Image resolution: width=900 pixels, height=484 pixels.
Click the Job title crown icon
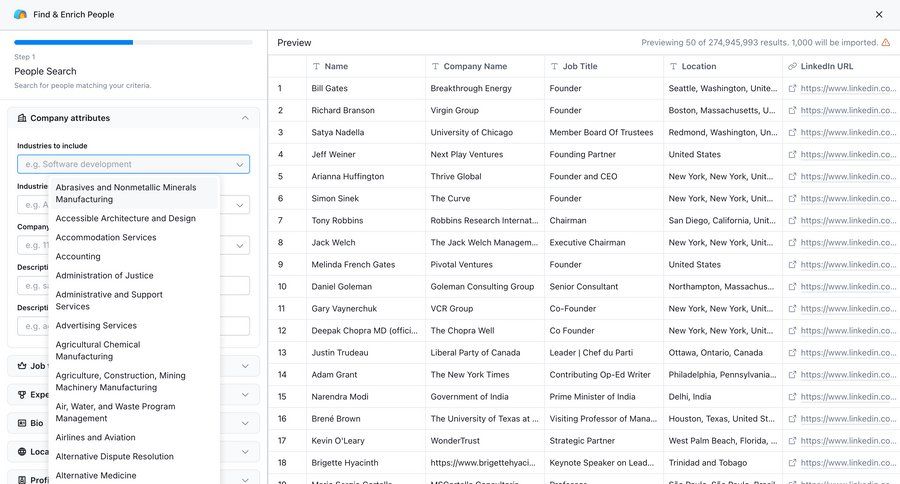[22, 366]
